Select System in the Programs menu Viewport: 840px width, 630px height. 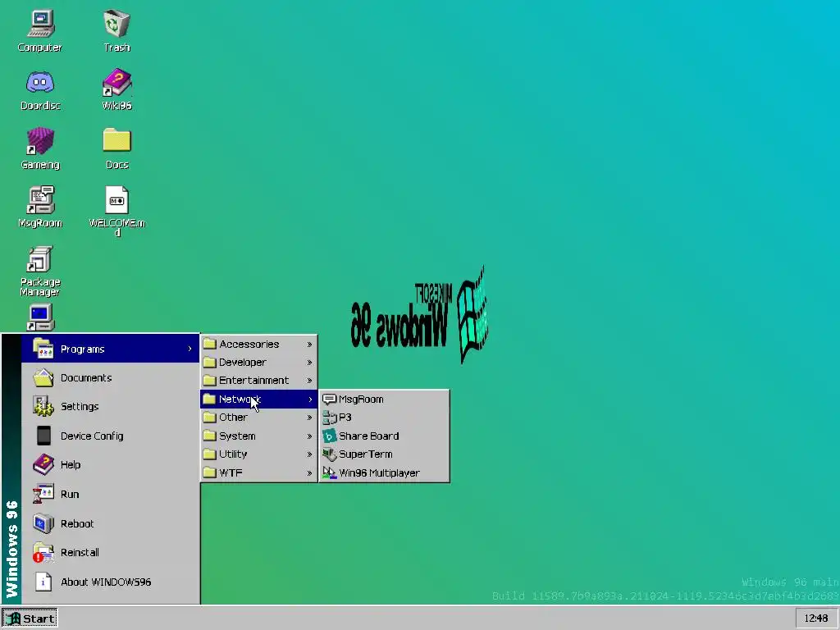258,436
